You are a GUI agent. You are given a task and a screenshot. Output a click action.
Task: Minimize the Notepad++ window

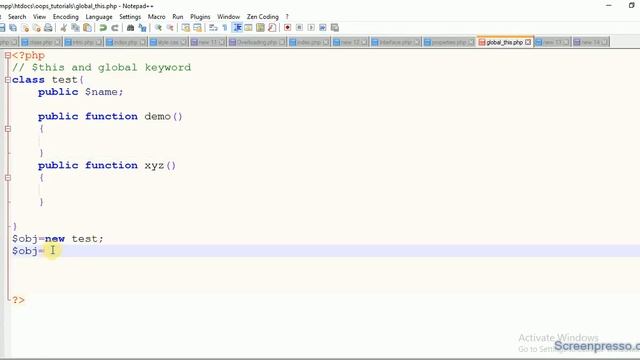tap(609, 5)
